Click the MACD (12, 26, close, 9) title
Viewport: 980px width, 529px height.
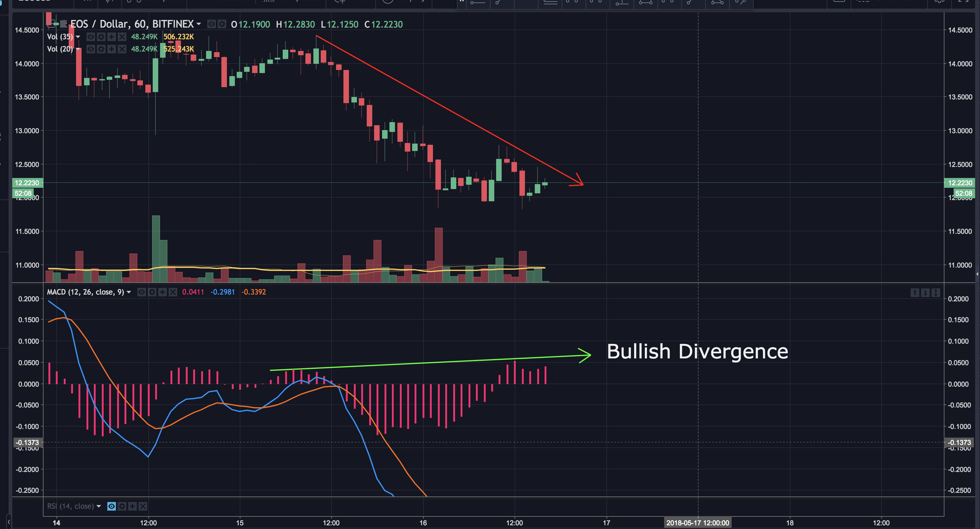(x=86, y=292)
